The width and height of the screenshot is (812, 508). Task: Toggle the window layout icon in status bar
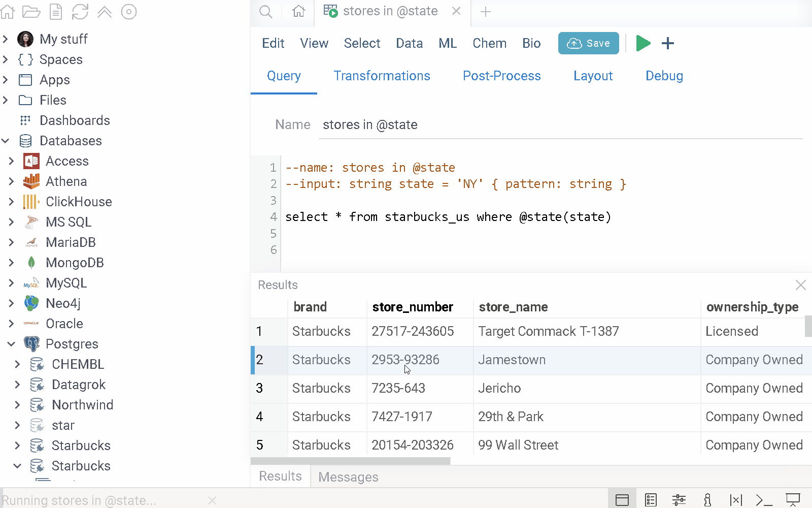[622, 500]
